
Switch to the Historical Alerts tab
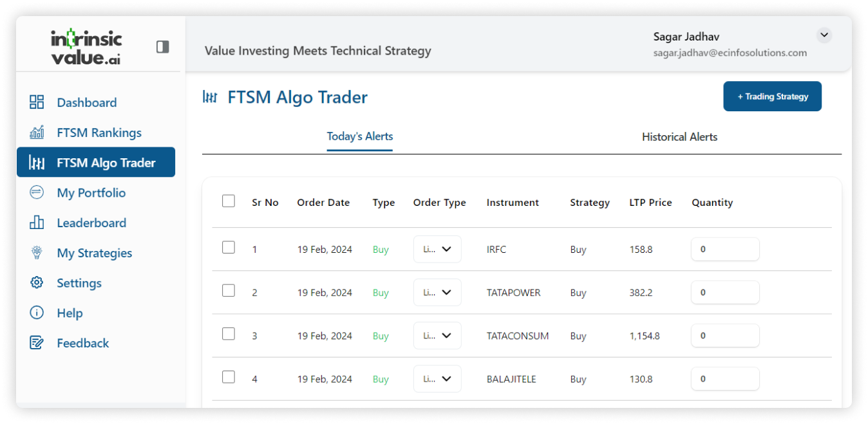pos(679,137)
